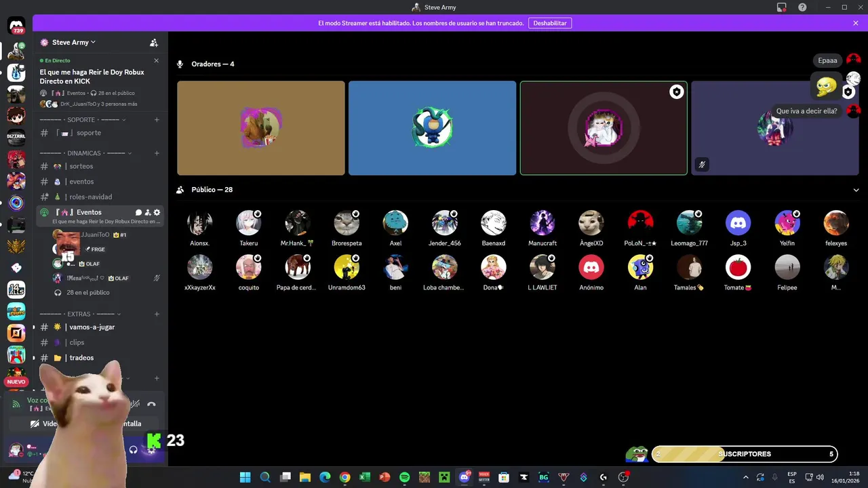The image size is (868, 488).
Task: Open PowerPoint from the taskbar
Action: [384, 477]
